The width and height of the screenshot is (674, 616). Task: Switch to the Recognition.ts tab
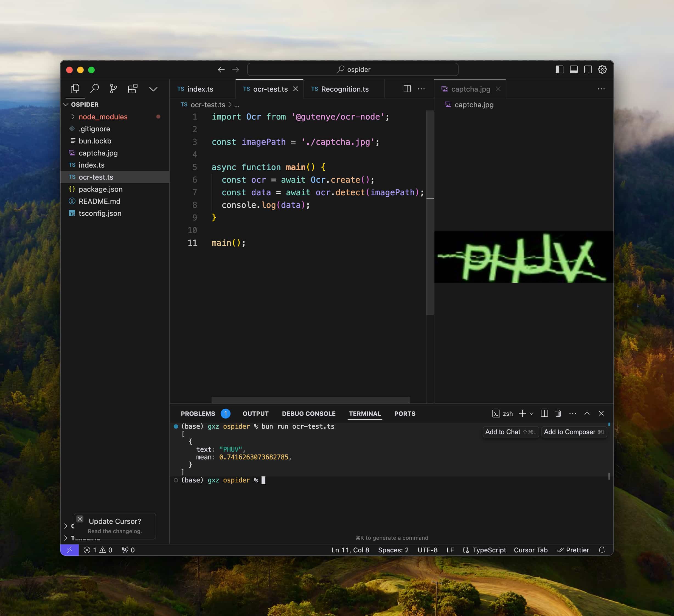[344, 89]
